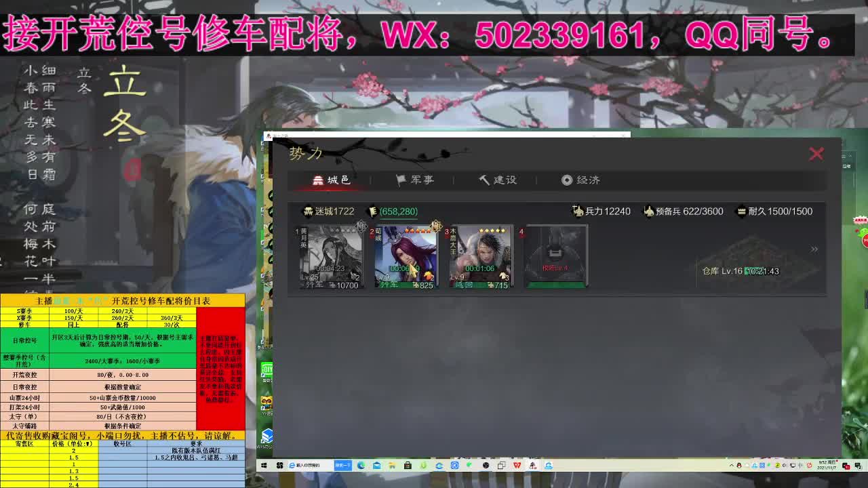
Task: Click the 预备兵 reserve troops icon
Action: pyautogui.click(x=648, y=211)
